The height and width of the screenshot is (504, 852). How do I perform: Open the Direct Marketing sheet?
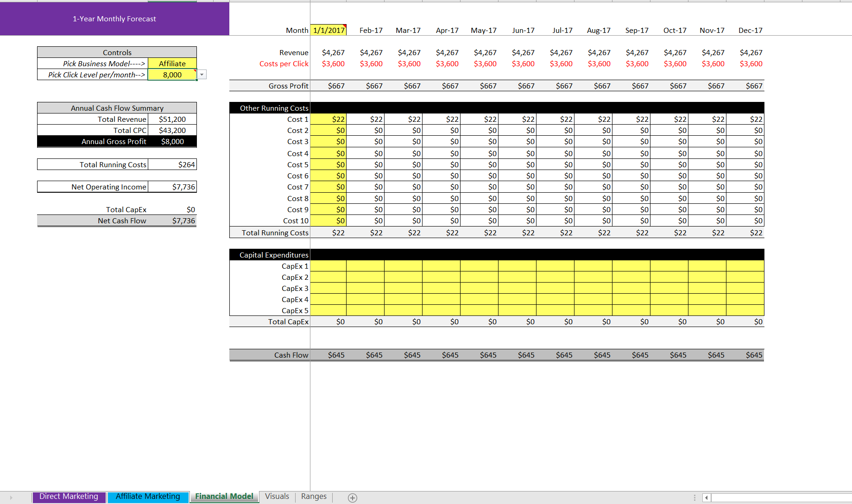pos(69,496)
